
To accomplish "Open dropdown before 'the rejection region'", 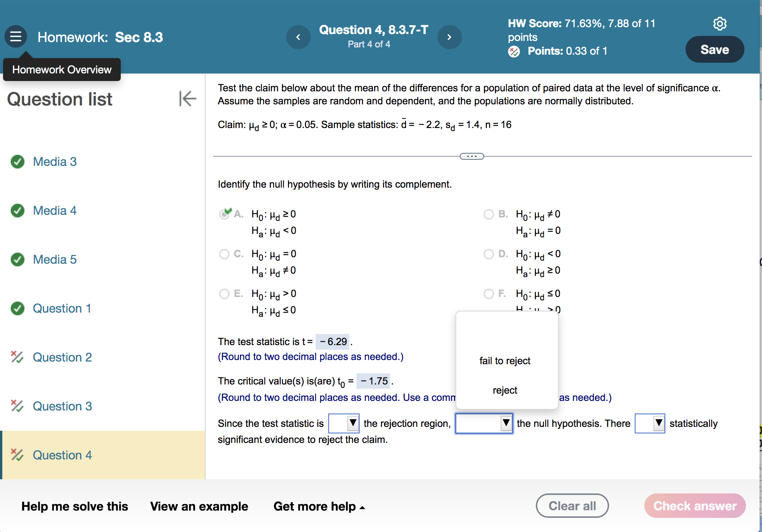I will tap(344, 423).
